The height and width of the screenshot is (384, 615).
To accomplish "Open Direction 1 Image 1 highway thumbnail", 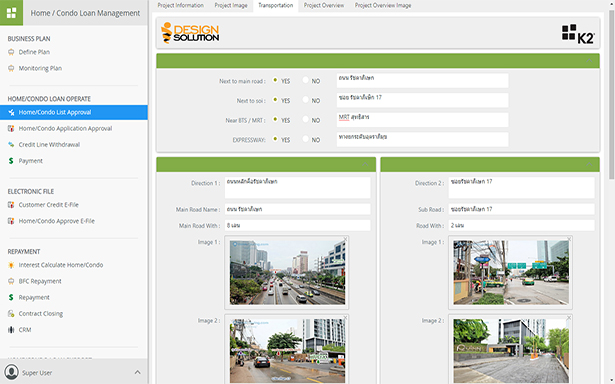I will [287, 273].
